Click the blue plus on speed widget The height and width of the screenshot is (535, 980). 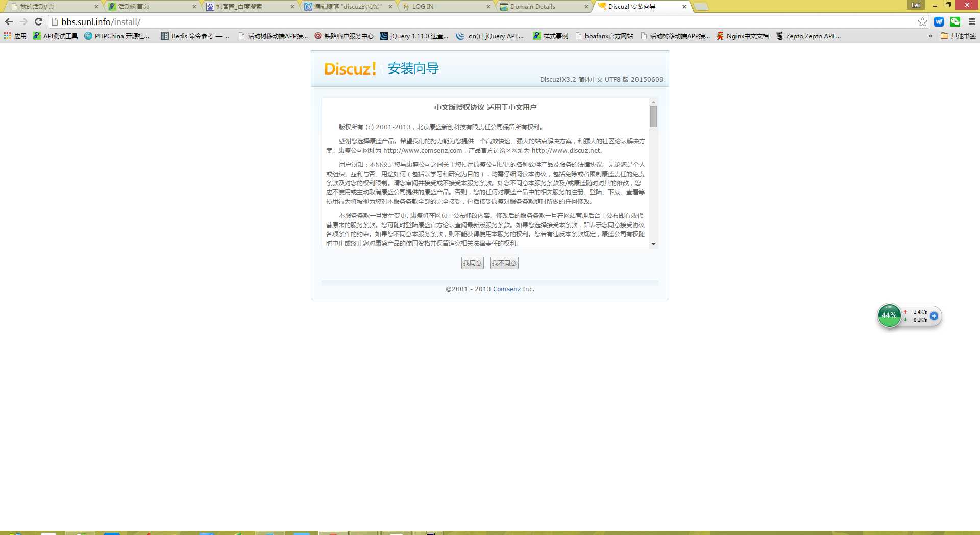(934, 316)
